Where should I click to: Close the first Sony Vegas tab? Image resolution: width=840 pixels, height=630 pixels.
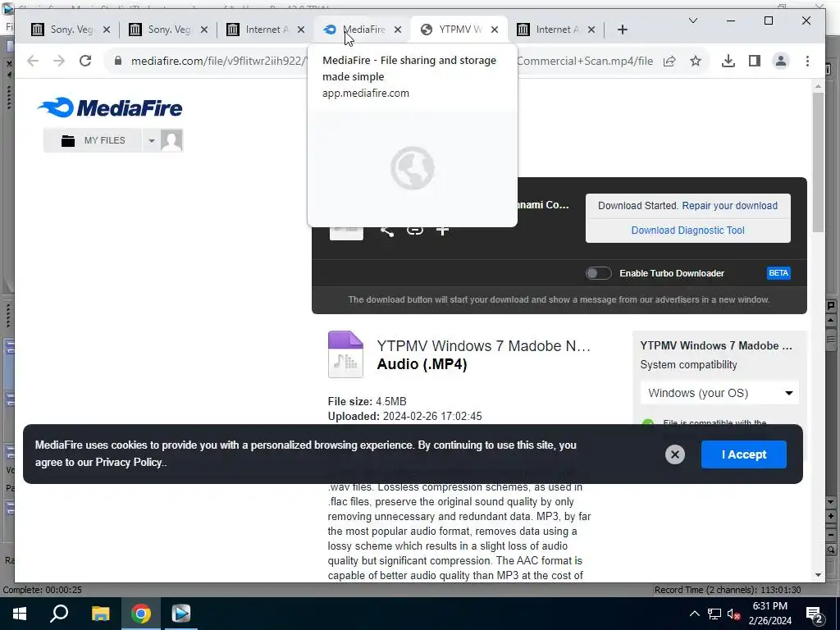[107, 30]
